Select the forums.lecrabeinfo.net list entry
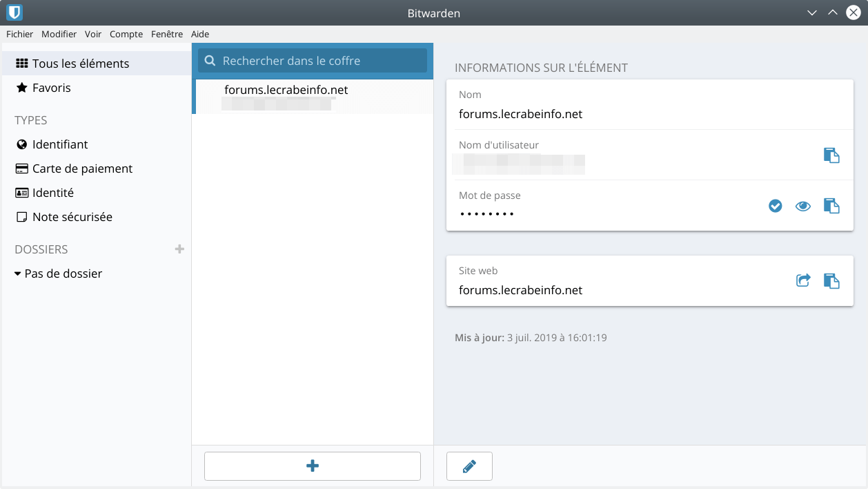868x489 pixels. [313, 97]
